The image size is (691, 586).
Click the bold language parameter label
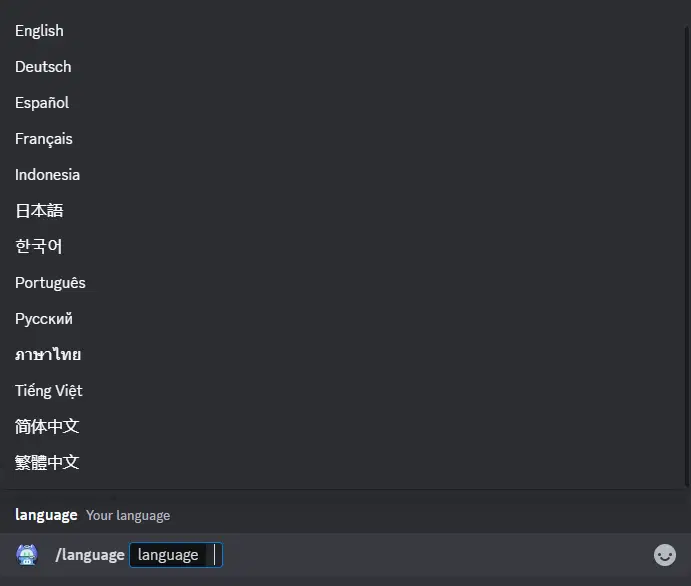tap(46, 515)
